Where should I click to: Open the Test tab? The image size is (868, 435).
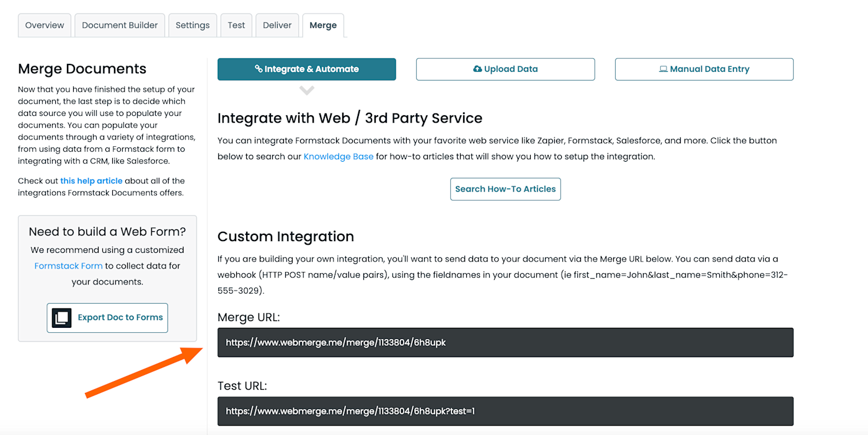[236, 25]
